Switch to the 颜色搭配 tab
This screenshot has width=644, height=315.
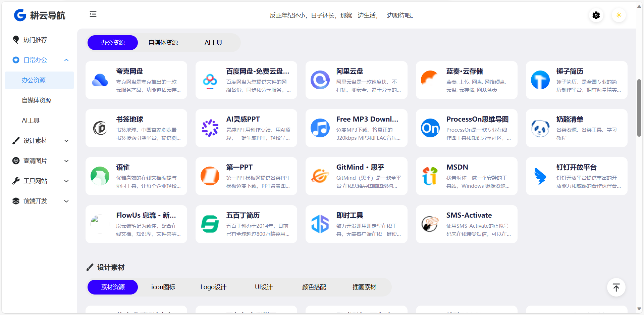coord(314,287)
